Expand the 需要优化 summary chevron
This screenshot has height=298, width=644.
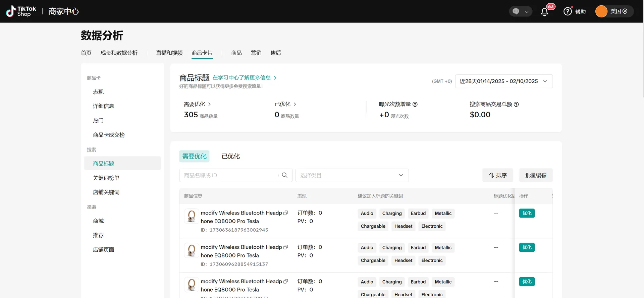[x=210, y=104]
